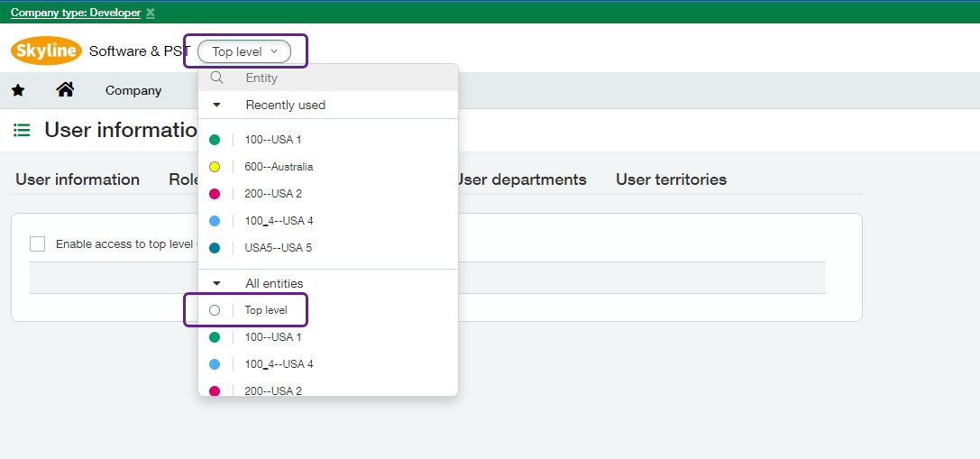Enable access to top level checkbox
Viewport: 980px width, 459px height.
point(38,243)
